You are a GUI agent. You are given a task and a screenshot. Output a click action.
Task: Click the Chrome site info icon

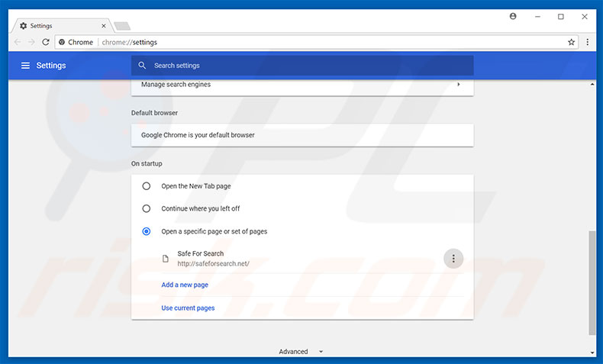pos(62,42)
